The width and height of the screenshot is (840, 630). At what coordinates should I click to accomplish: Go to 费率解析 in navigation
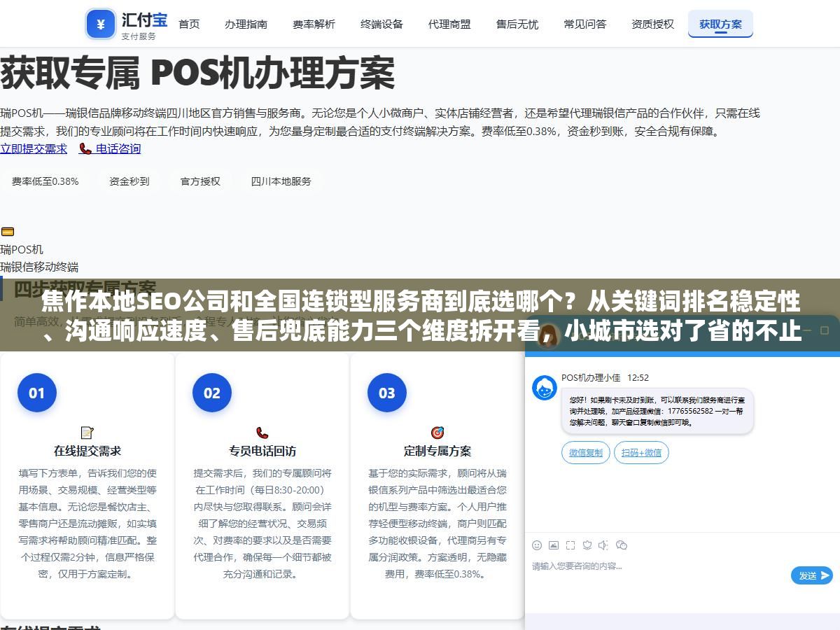tap(314, 24)
